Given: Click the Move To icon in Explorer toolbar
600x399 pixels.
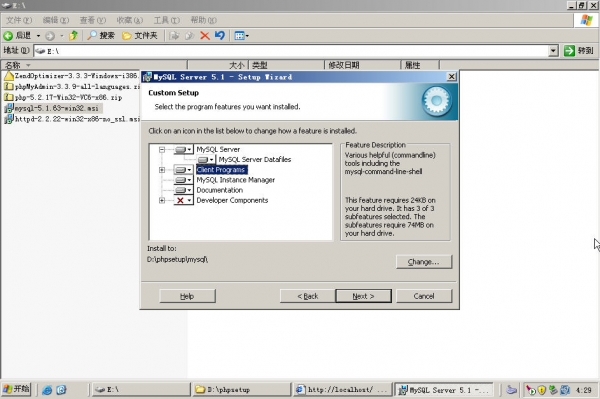Looking at the screenshot, I should click(174, 36).
